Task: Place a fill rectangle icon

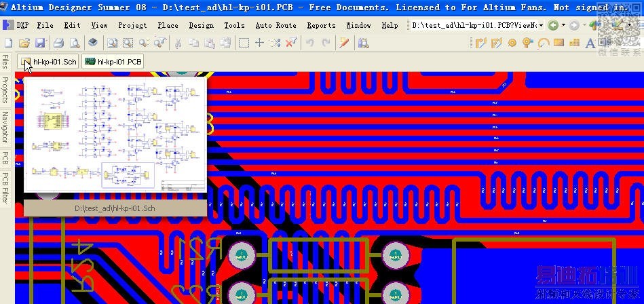Action: coord(558,42)
